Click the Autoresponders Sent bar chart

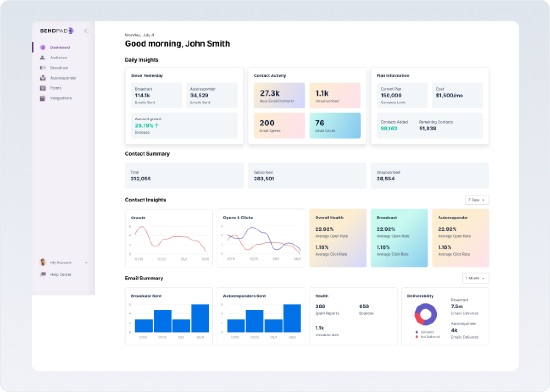pyautogui.click(x=261, y=316)
